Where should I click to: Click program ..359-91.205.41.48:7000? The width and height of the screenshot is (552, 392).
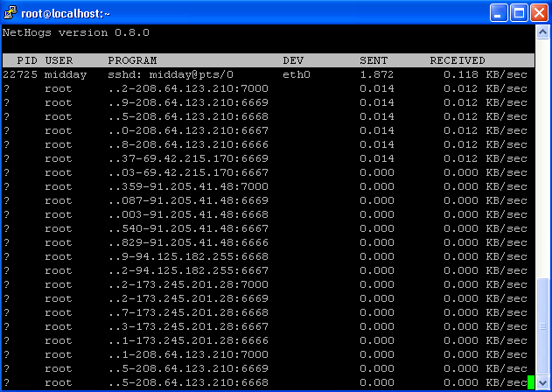coord(188,186)
